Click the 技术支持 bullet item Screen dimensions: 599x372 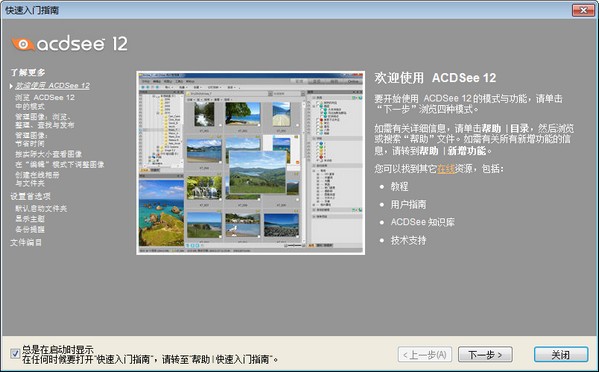point(408,240)
